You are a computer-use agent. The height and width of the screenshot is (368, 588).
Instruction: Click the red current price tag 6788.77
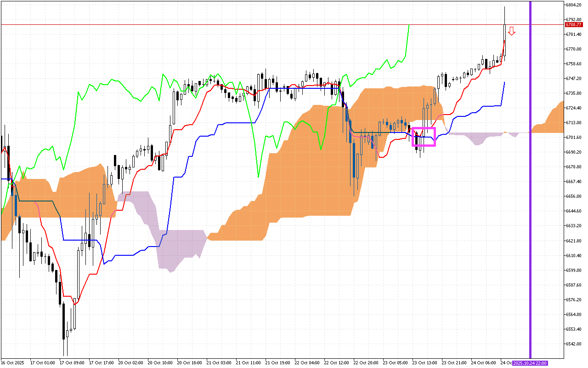[573, 25]
